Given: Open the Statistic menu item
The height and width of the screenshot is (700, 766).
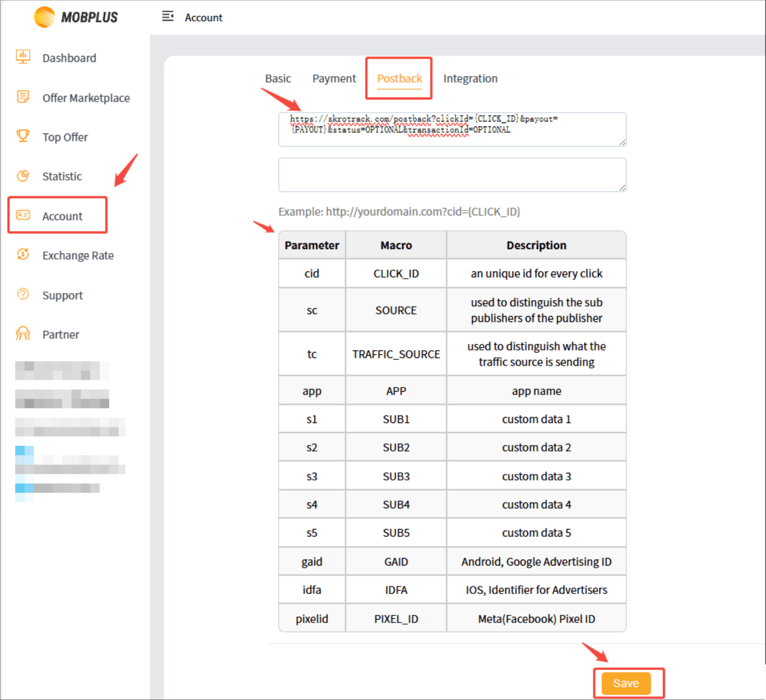Looking at the screenshot, I should coord(62,176).
